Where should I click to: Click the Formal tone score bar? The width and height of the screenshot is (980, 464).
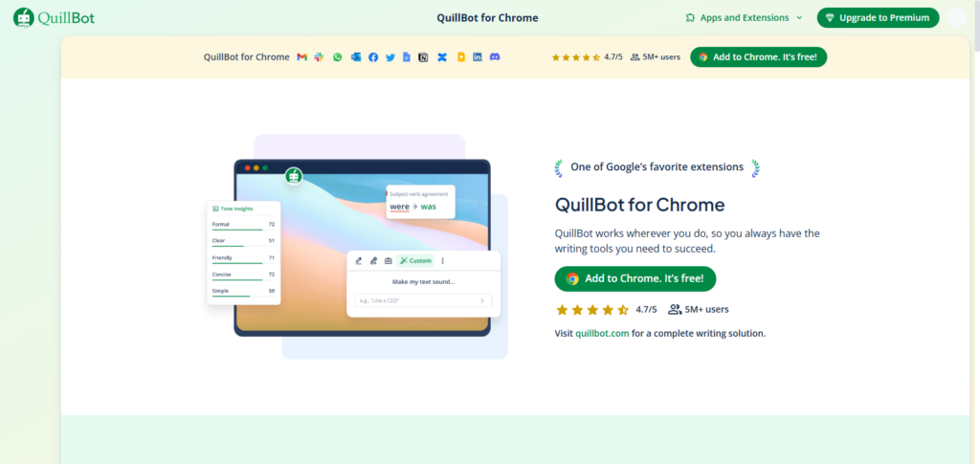pos(237,230)
